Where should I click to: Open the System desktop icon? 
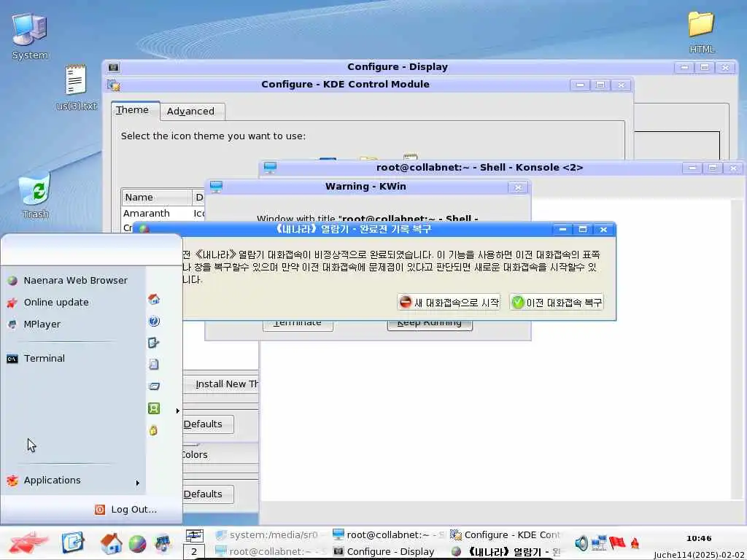29,36
